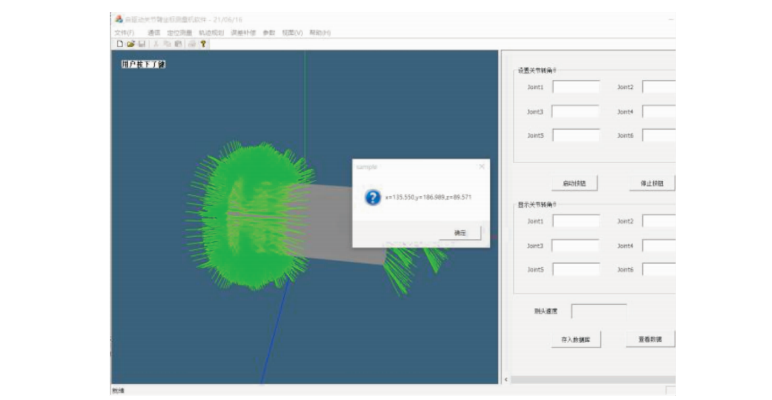Screen dimensions: 772x400
Task: Click the 停止 stop button below the first Joint6 field
Action: coord(652,183)
